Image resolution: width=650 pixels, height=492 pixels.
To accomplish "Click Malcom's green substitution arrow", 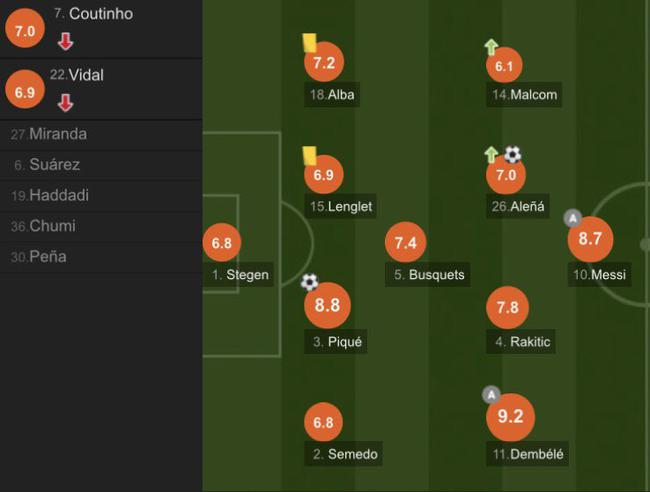I will click(x=491, y=46).
